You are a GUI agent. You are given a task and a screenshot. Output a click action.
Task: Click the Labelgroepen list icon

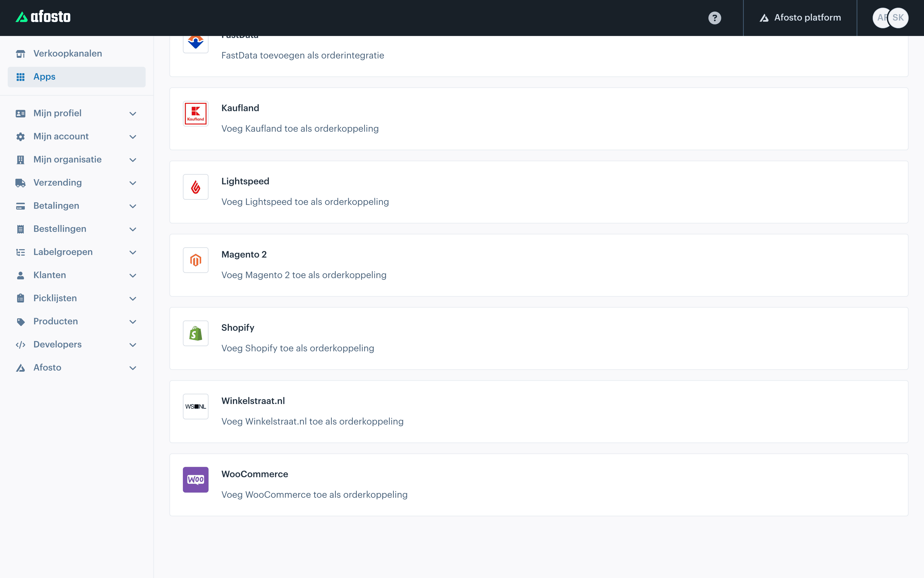(21, 252)
